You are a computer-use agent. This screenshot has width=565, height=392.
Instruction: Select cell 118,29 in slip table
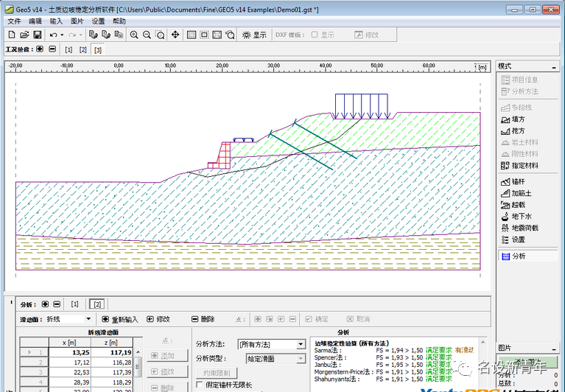coord(112,382)
